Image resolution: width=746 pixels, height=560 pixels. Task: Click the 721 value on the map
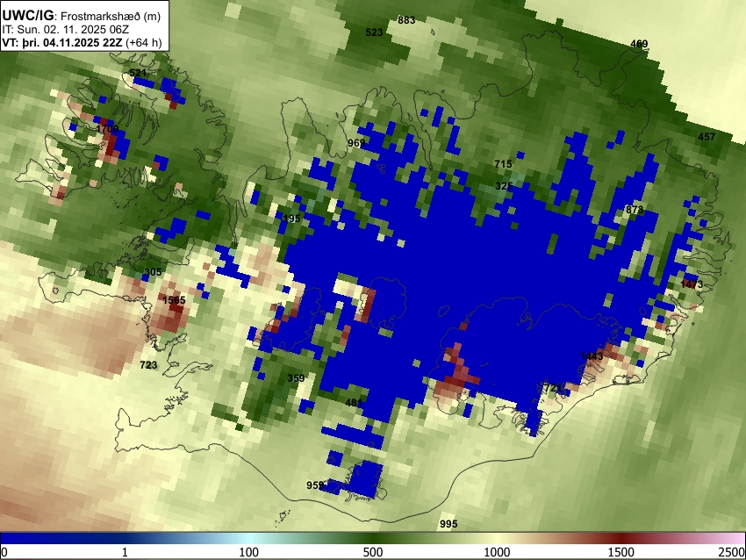(x=553, y=388)
